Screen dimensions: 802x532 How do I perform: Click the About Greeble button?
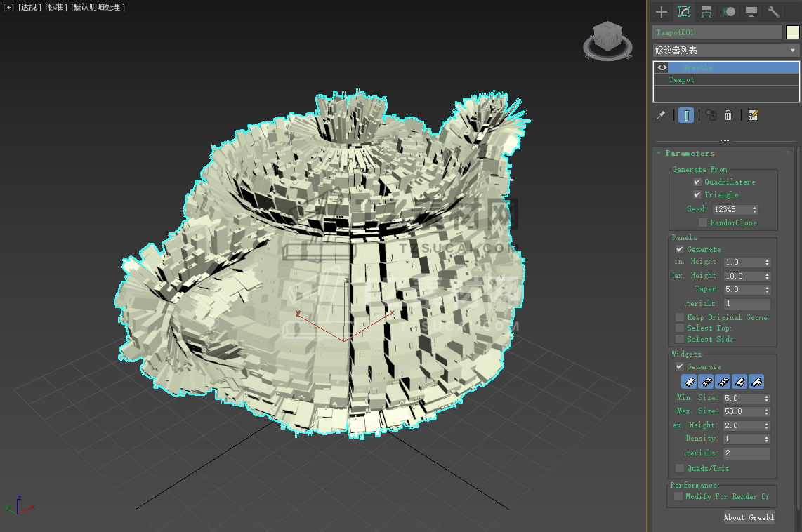pyautogui.click(x=749, y=517)
